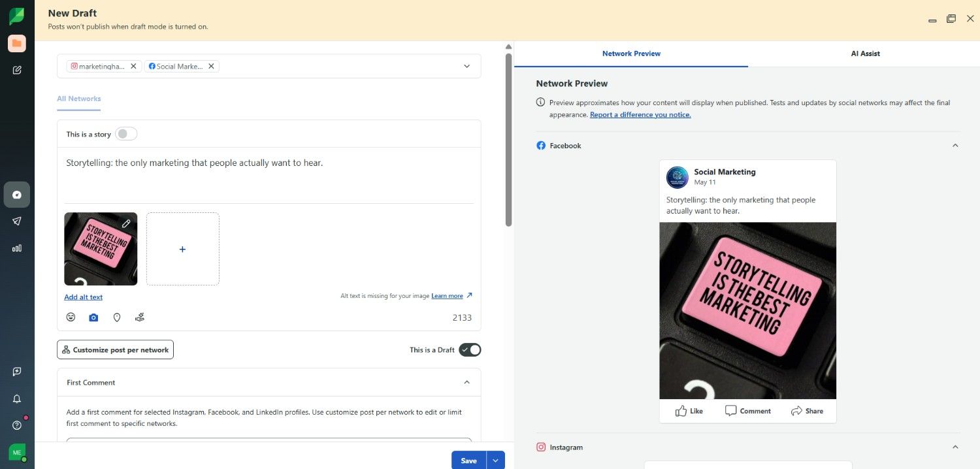Click the Social Marketing profile avatar in preview
The image size is (980, 469).
click(x=678, y=177)
